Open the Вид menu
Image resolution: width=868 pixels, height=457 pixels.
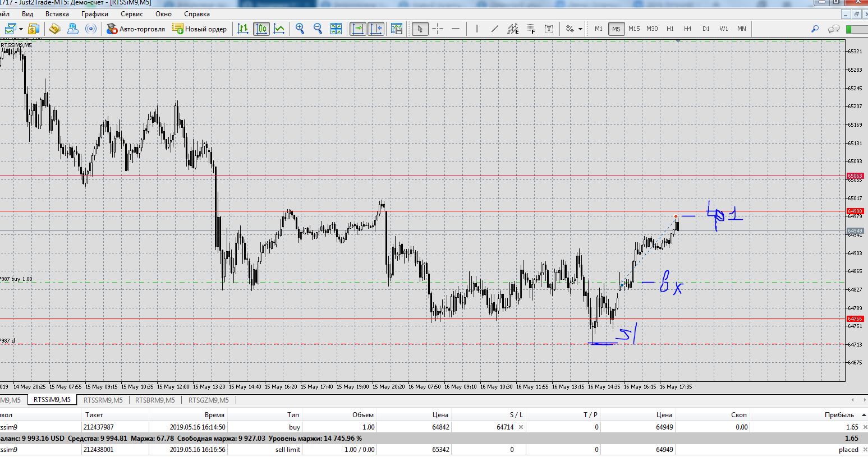[27, 14]
